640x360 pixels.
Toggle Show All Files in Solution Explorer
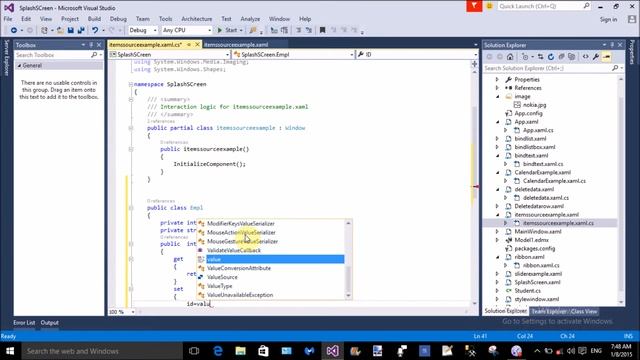pyautogui.click(x=571, y=57)
